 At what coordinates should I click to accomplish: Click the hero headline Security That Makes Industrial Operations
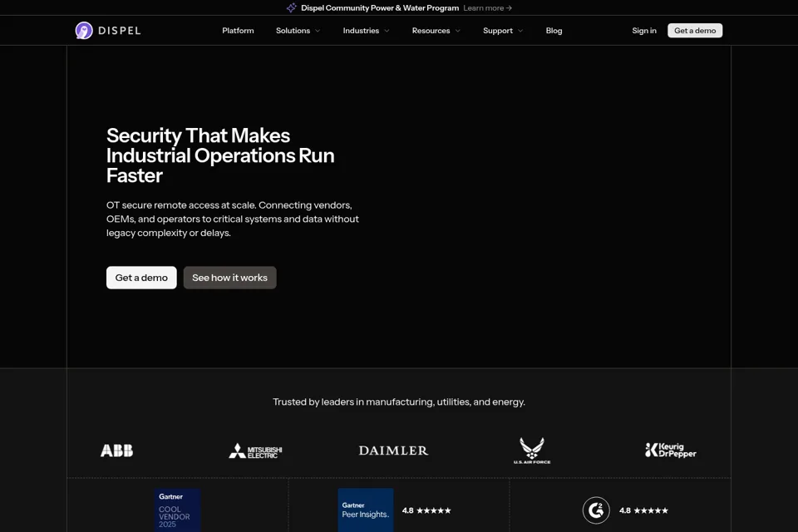point(220,155)
